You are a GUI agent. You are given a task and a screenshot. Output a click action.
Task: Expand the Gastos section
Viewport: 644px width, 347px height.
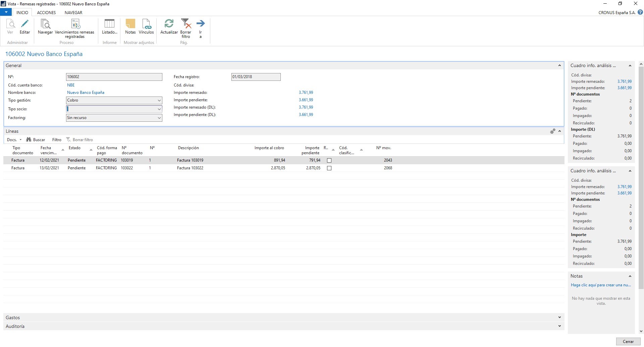tap(559, 317)
